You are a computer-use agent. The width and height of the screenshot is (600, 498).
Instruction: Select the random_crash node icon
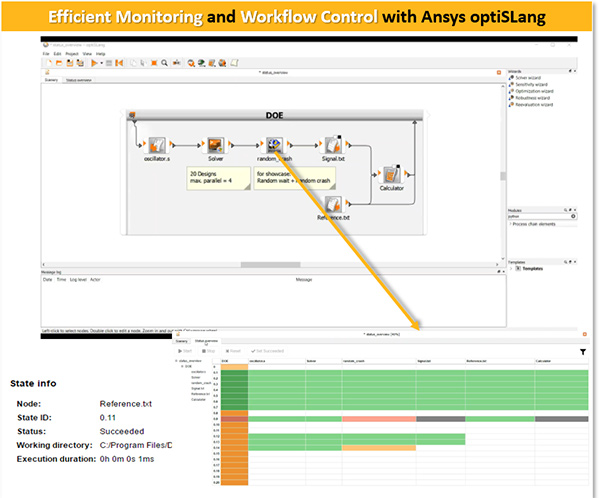274,145
